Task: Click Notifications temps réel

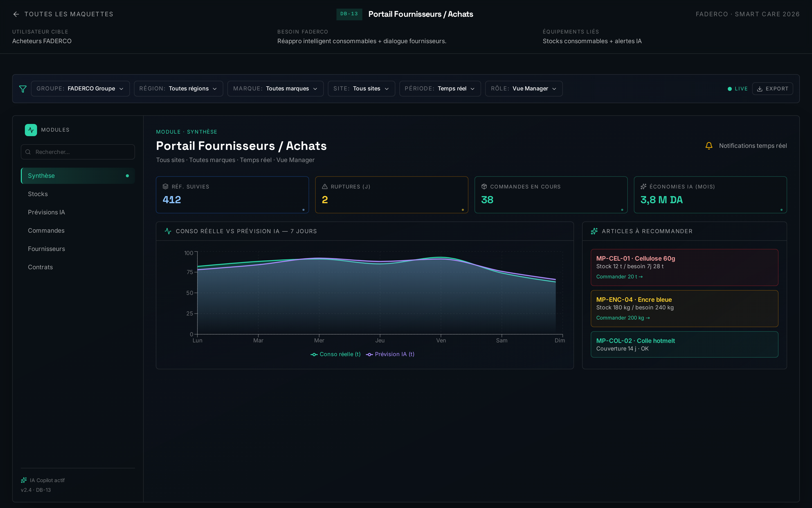Action: (x=753, y=146)
